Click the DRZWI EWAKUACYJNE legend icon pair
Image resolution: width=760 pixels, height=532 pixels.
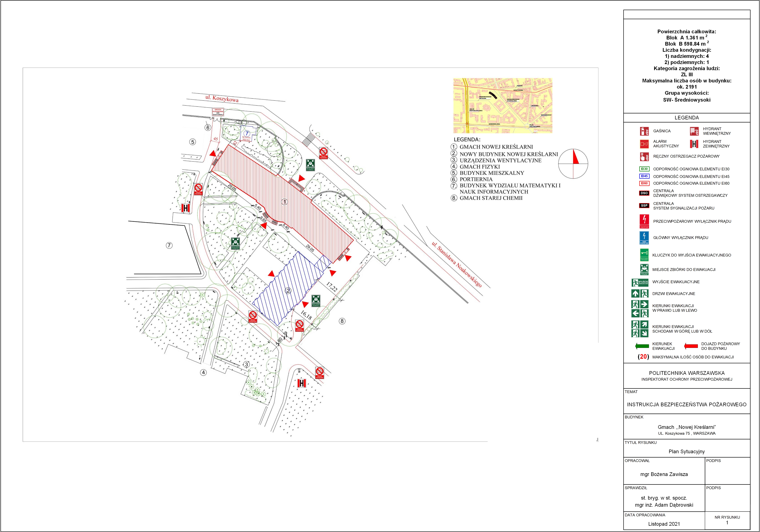640,293
